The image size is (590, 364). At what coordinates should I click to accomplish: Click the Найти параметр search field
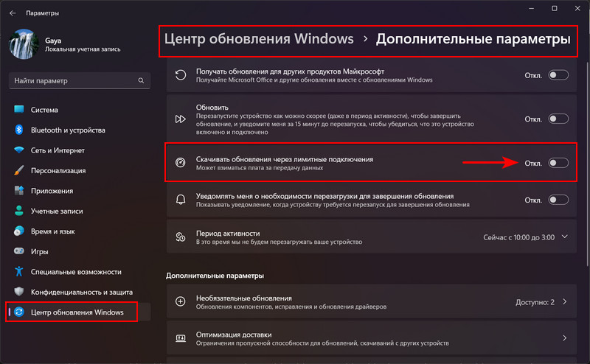tap(80, 80)
